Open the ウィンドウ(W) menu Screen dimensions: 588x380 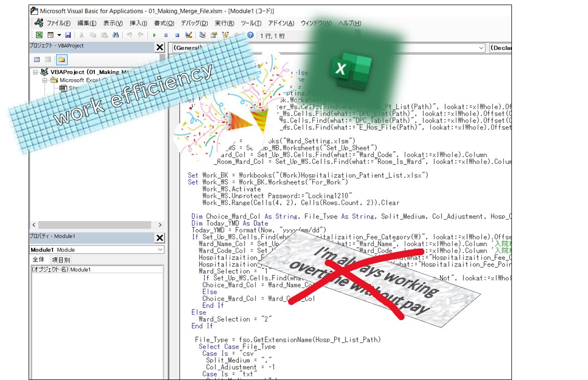coord(316,23)
